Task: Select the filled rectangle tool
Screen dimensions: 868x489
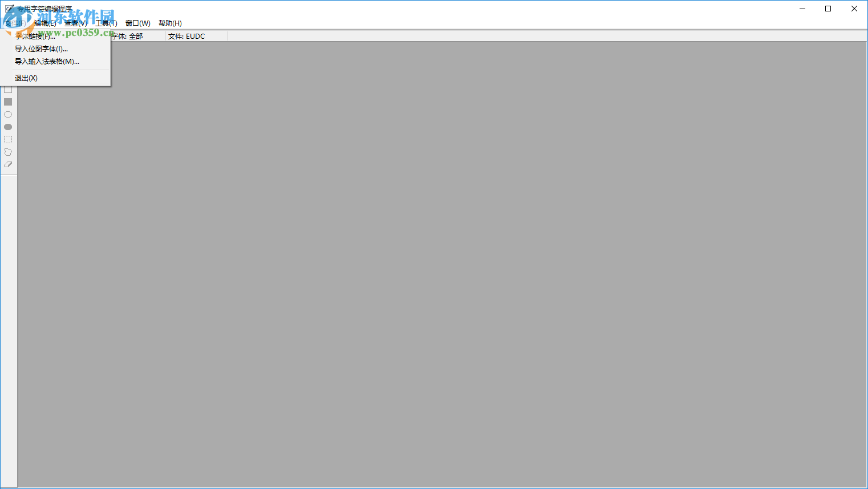Action: [x=8, y=102]
